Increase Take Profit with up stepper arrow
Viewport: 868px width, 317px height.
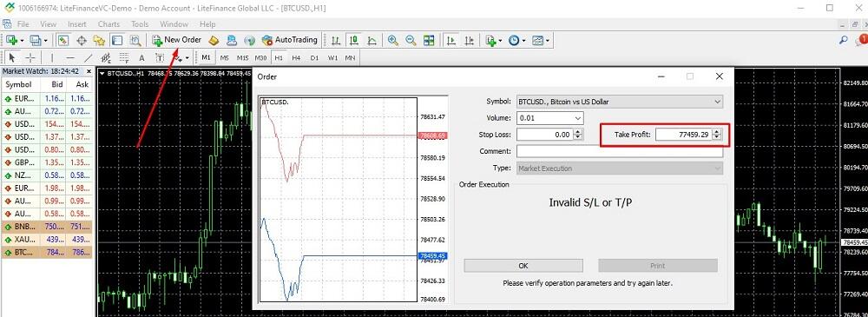(x=717, y=131)
